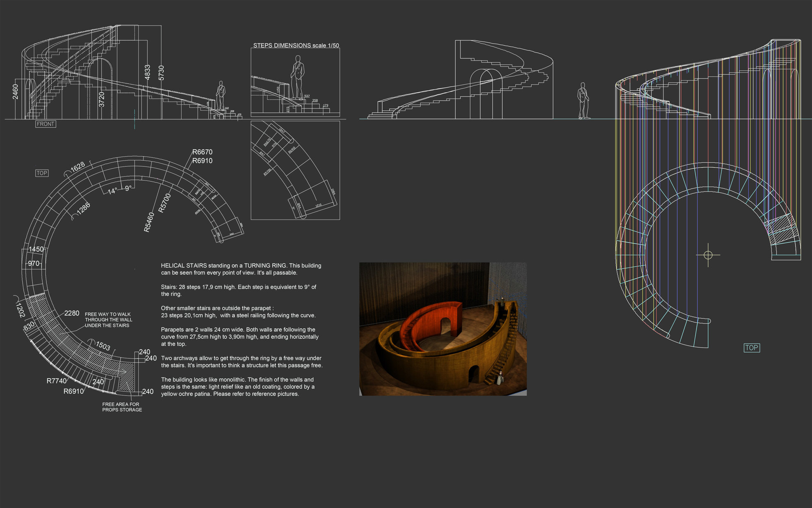Image resolution: width=812 pixels, height=508 pixels.
Task: Click the 14° angle annotation
Action: click(x=113, y=191)
